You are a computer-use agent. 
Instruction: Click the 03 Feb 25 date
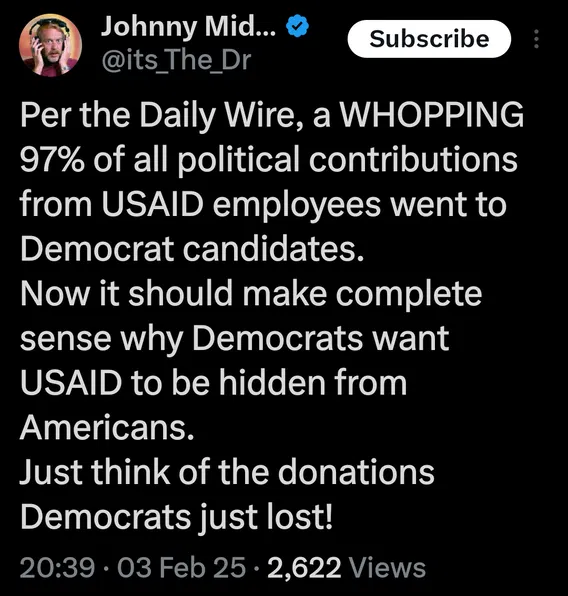(x=181, y=567)
